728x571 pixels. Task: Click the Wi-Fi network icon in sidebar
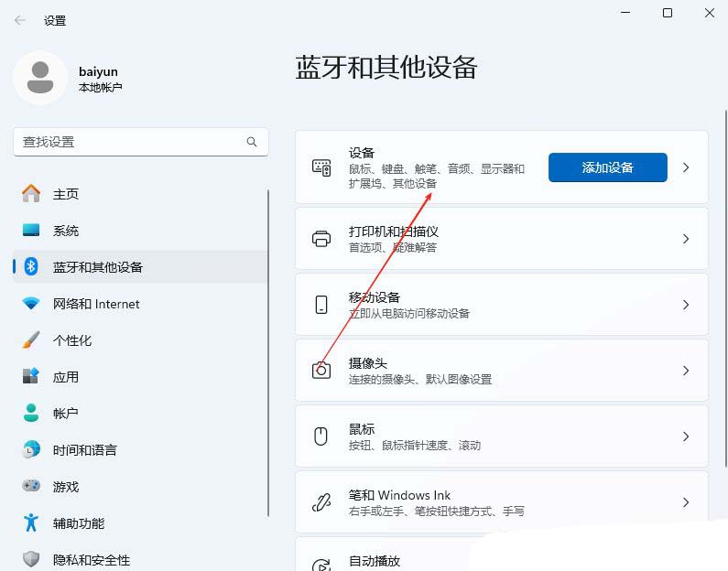[x=31, y=304]
